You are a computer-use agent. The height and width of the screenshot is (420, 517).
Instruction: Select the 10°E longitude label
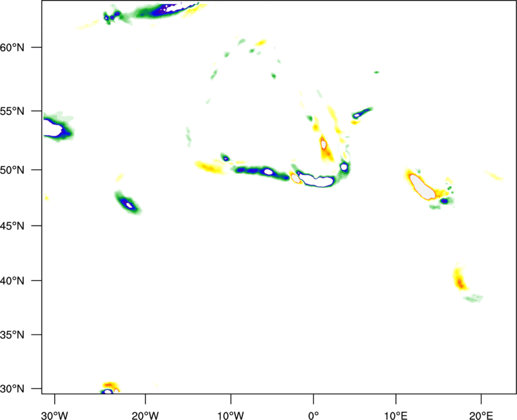pyautogui.click(x=396, y=415)
